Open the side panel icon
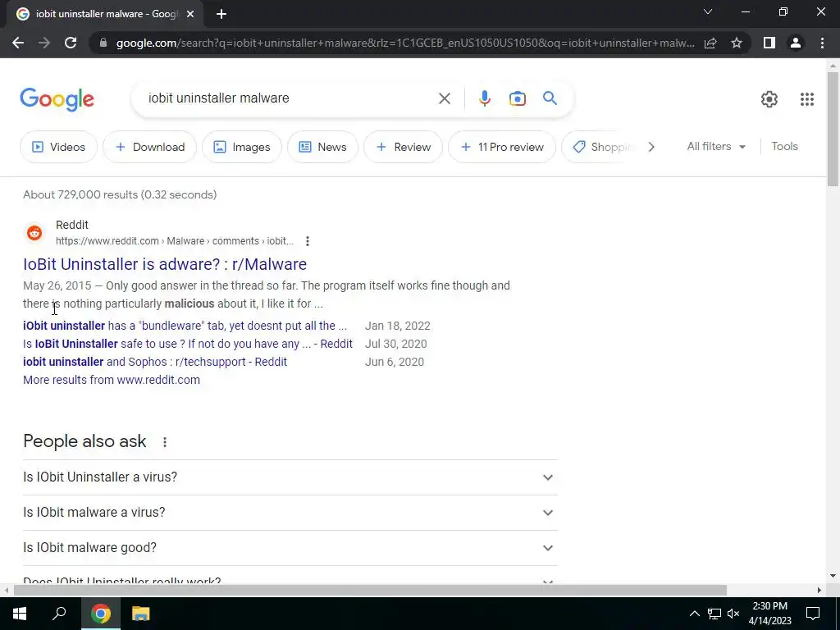 tap(769, 43)
